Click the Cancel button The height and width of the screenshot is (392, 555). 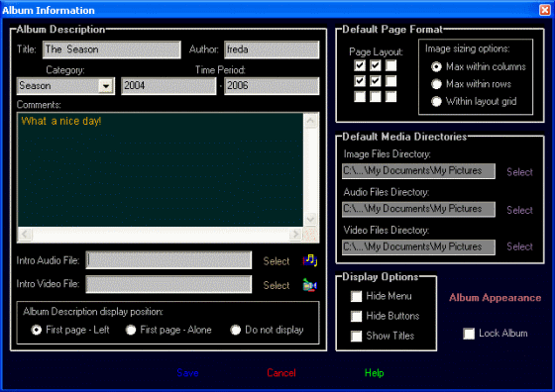click(281, 373)
